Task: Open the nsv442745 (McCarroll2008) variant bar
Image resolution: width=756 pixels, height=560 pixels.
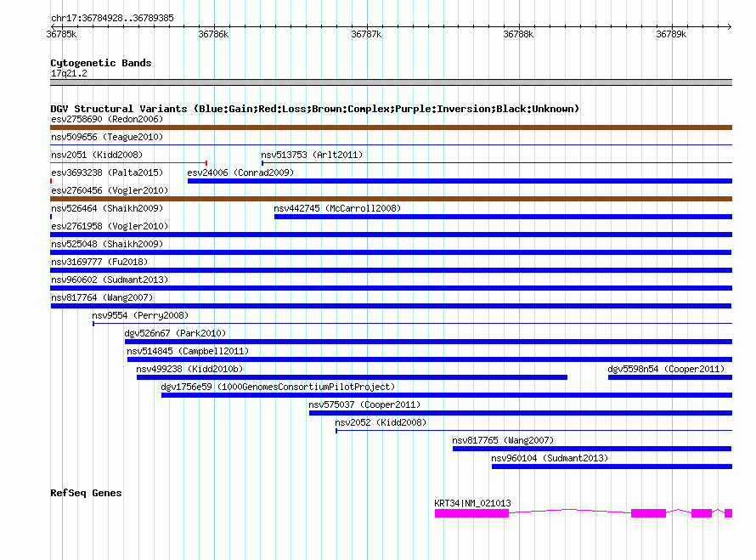Action: 503,217
